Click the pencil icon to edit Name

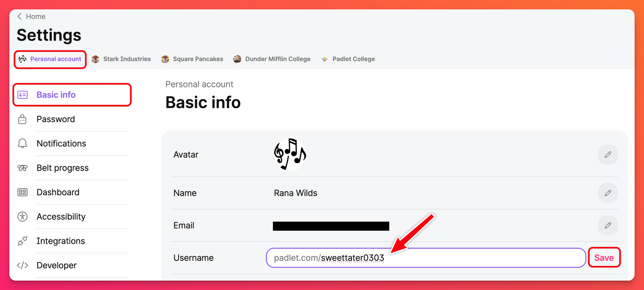[x=607, y=193]
